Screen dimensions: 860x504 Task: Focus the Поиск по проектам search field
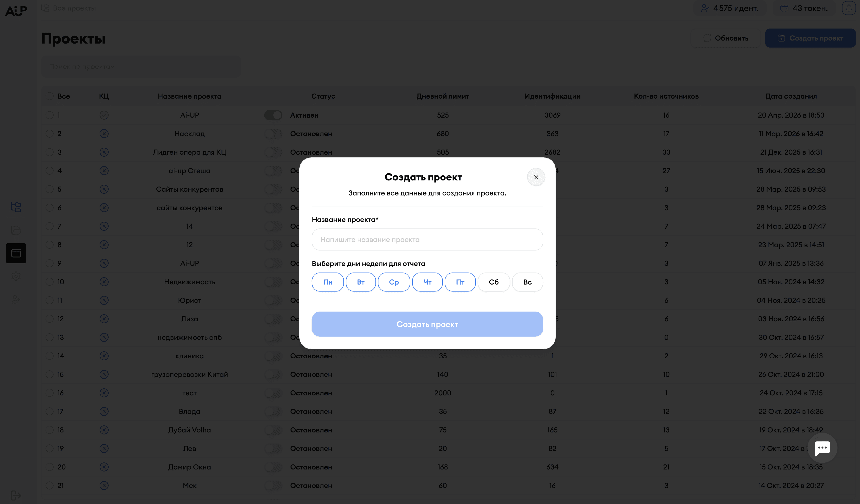click(x=141, y=67)
